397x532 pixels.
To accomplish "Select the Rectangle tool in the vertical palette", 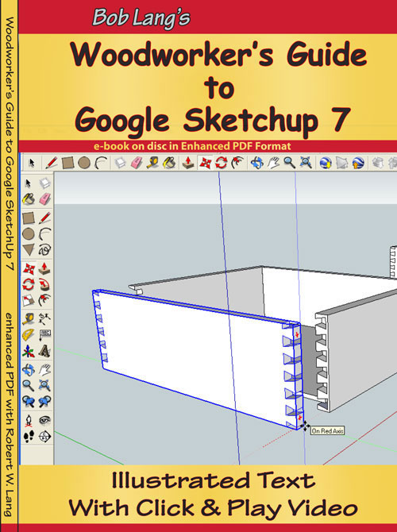I will click(x=29, y=218).
